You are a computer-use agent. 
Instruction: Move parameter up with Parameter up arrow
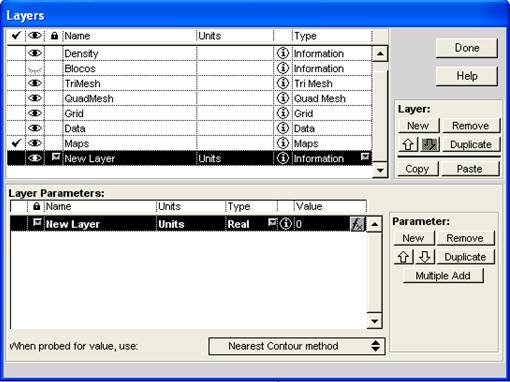point(404,257)
